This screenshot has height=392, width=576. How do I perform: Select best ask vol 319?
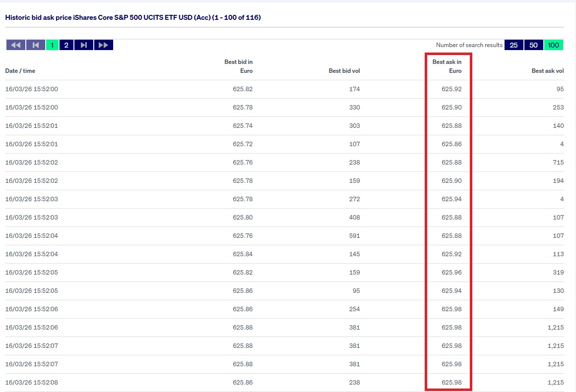(x=558, y=273)
